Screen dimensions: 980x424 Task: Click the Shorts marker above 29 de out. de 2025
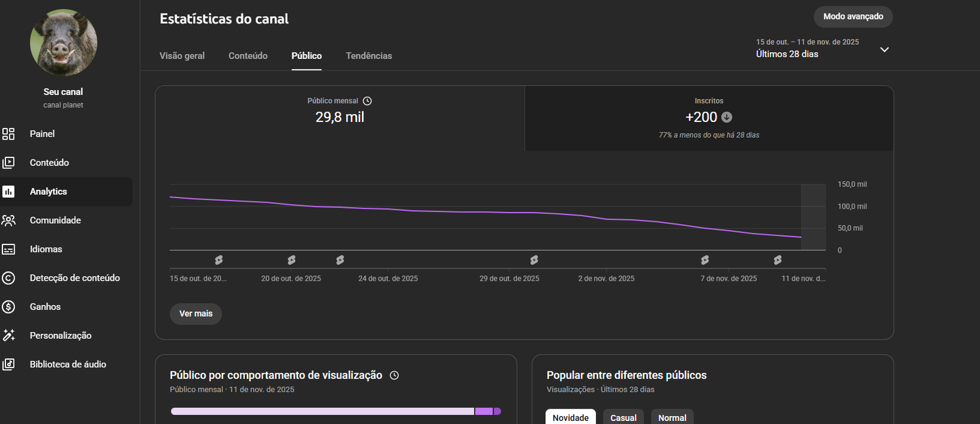pyautogui.click(x=534, y=260)
